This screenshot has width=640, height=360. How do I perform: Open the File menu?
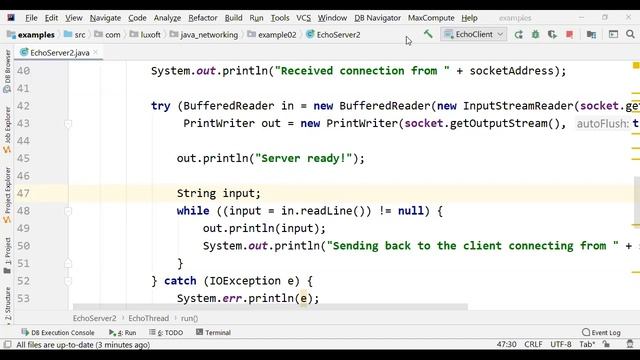click(x=31, y=18)
